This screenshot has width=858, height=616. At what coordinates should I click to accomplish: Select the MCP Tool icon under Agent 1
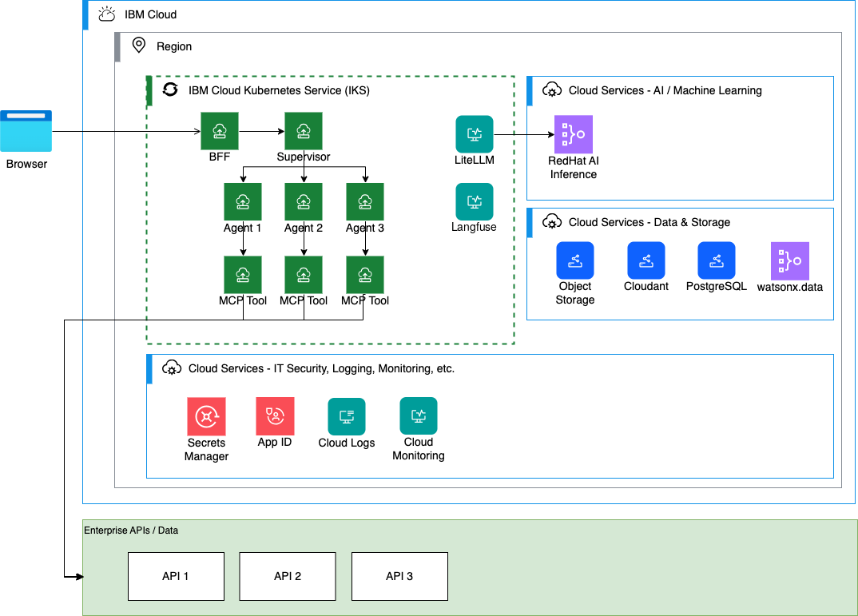point(243,275)
